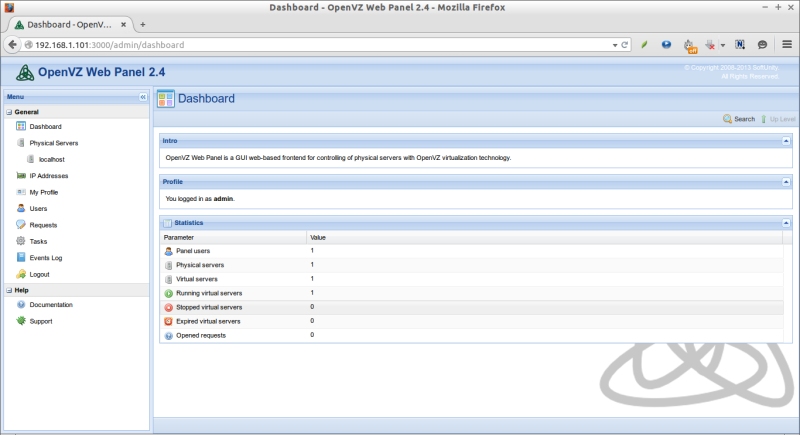Screen dimensions: 800x435
Task: Select the Virtual servers statistics row
Action: [471, 279]
